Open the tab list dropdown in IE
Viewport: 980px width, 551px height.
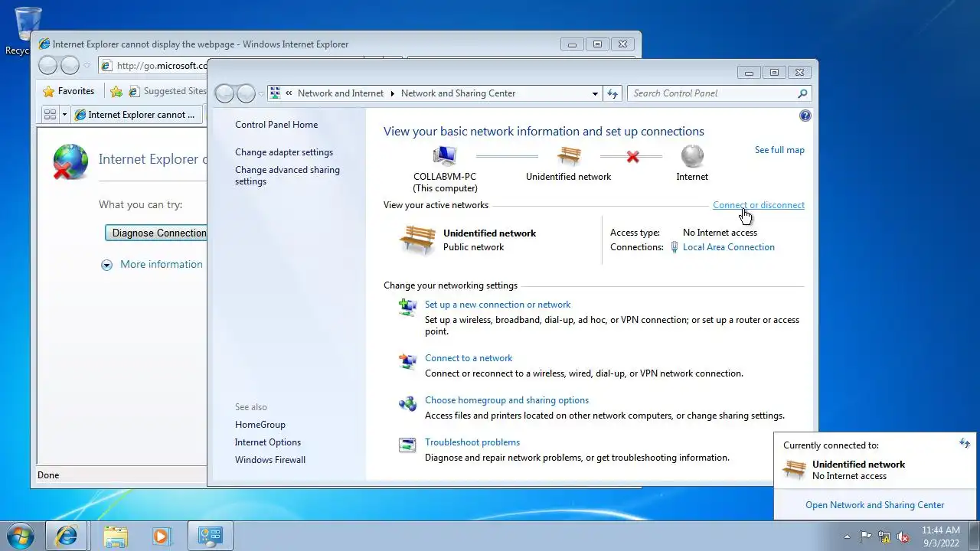point(65,115)
